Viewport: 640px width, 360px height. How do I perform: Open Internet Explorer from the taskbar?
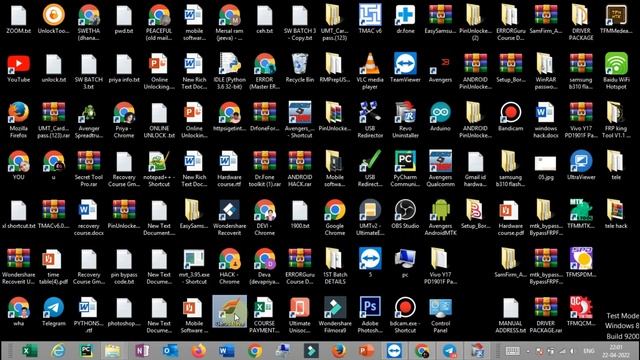(58, 351)
